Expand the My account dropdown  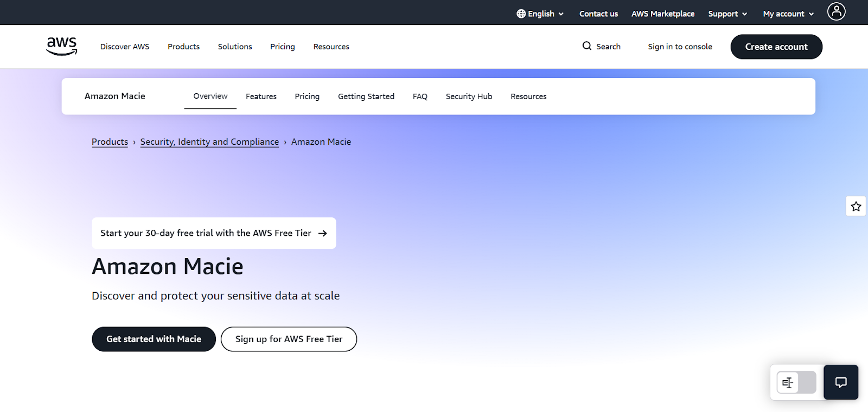click(x=788, y=14)
